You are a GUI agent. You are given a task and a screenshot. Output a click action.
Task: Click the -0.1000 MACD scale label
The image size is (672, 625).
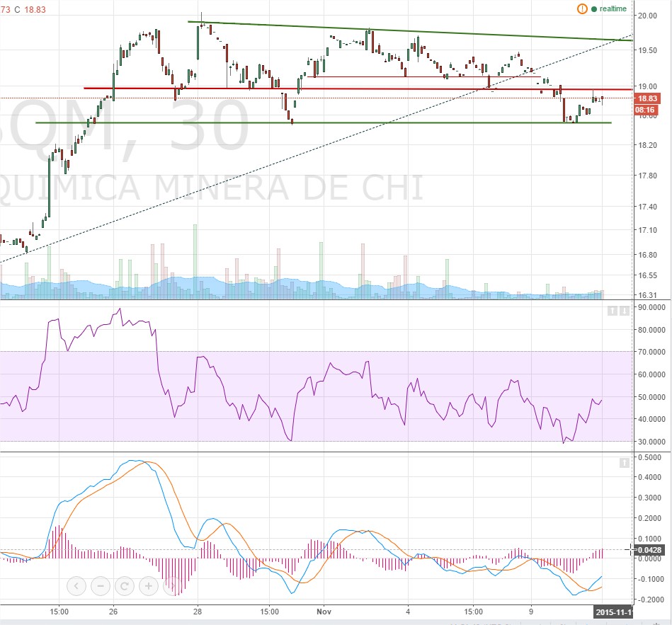650,579
